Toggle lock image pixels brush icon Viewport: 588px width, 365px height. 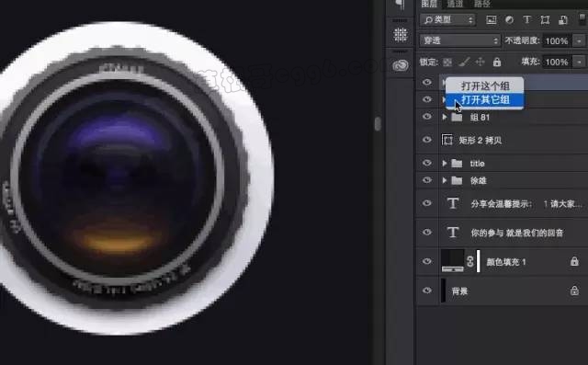click(x=464, y=62)
